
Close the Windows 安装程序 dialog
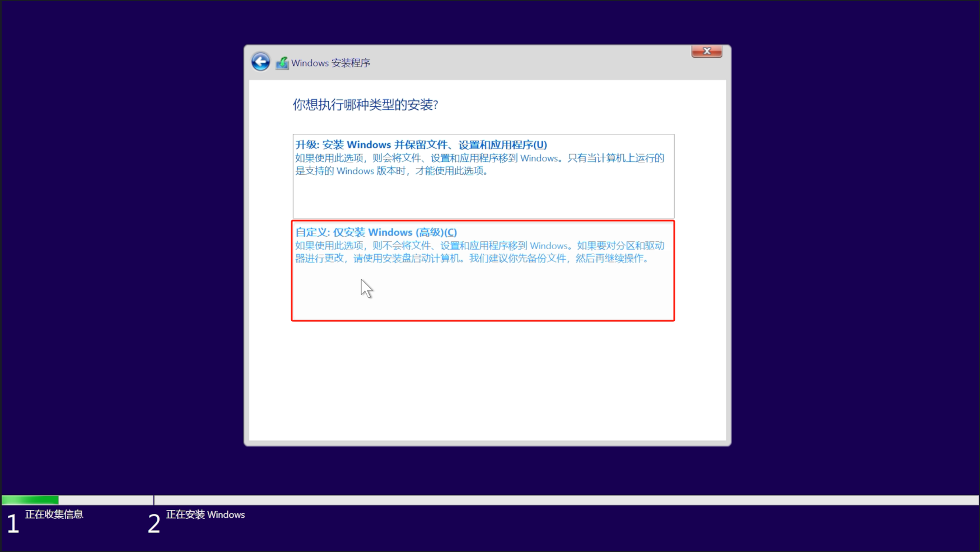tap(707, 51)
